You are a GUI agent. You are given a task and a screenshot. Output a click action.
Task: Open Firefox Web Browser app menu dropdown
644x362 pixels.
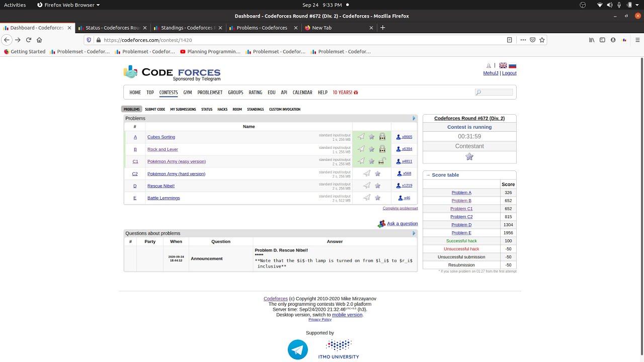point(68,5)
